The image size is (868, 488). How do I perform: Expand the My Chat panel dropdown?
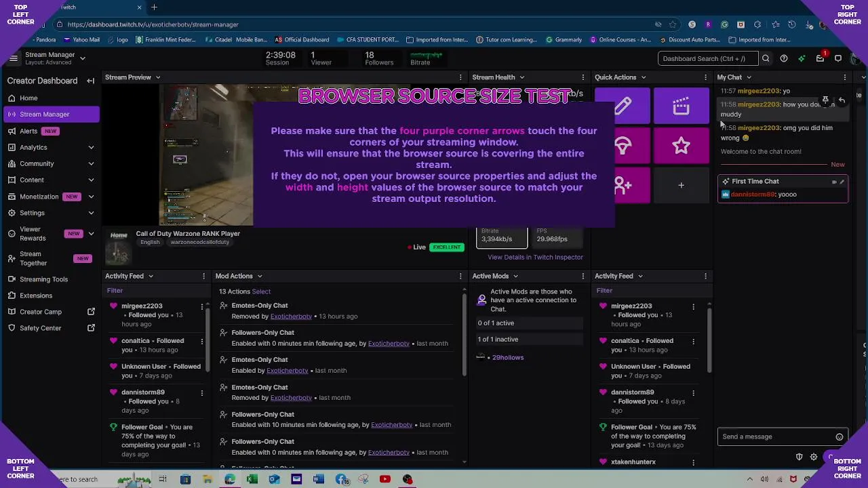point(749,77)
